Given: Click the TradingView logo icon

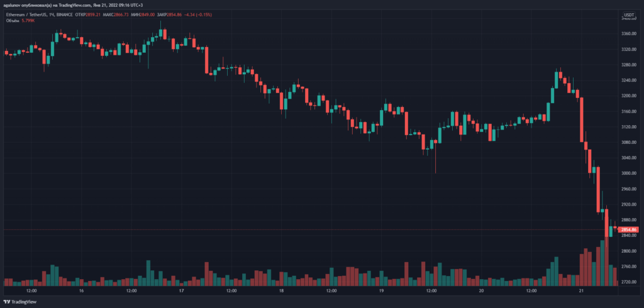Looking at the screenshot, I should point(8,301).
